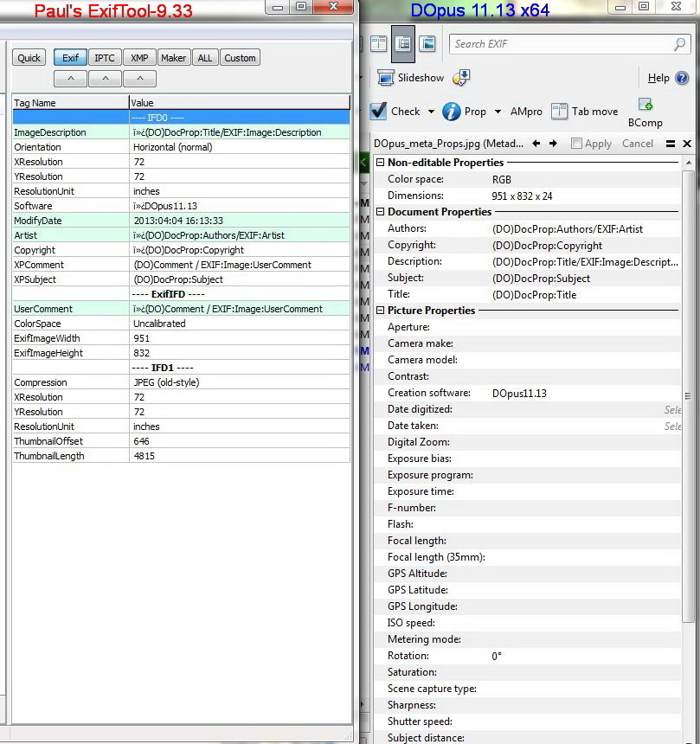This screenshot has height=744, width=700.
Task: Open the Prop dropdown arrow
Action: coord(497,111)
